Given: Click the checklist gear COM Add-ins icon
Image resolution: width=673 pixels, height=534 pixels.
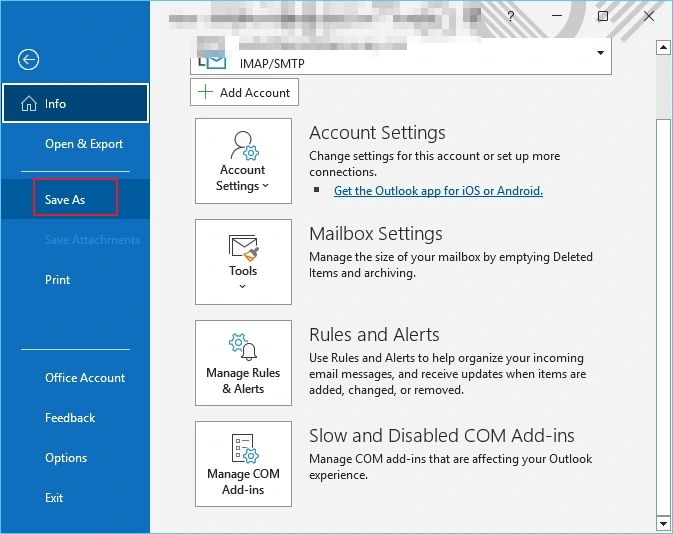Looking at the screenshot, I should [x=245, y=449].
